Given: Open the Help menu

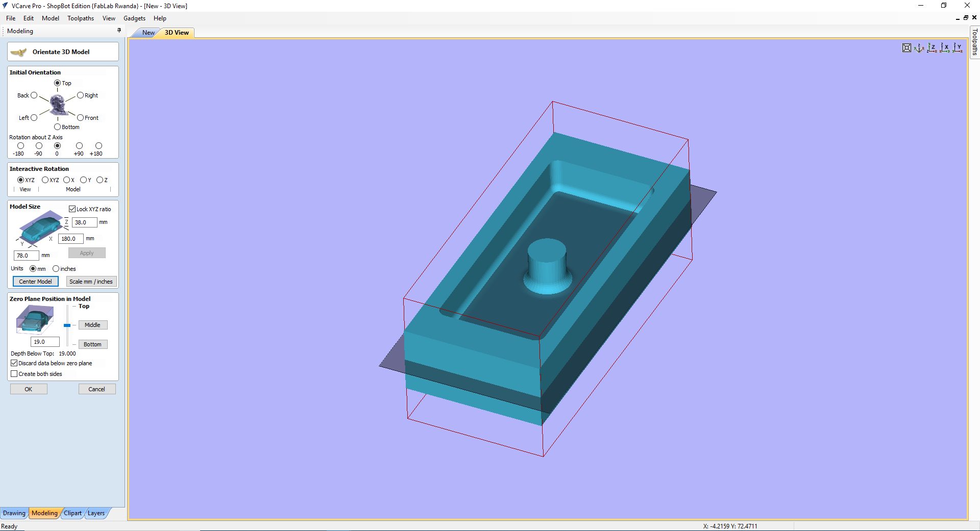Looking at the screenshot, I should coord(160,18).
